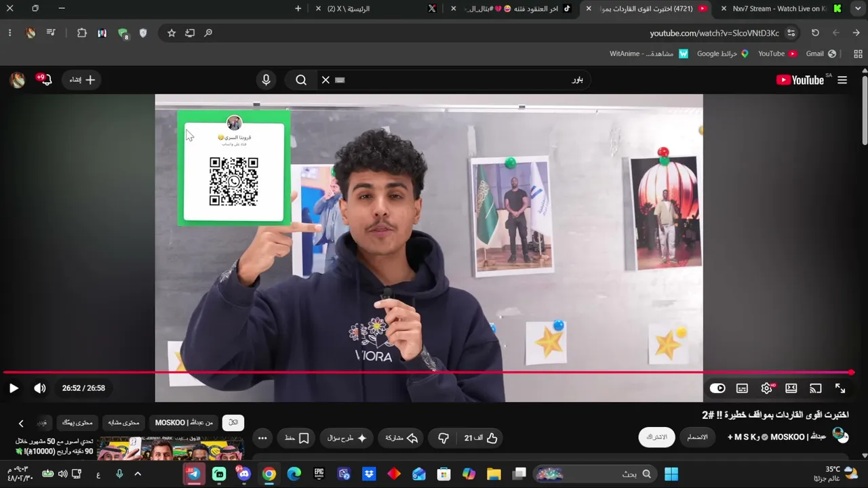868x488 pixels.
Task: Open the YouTube bookmark
Action: [x=777, y=54]
